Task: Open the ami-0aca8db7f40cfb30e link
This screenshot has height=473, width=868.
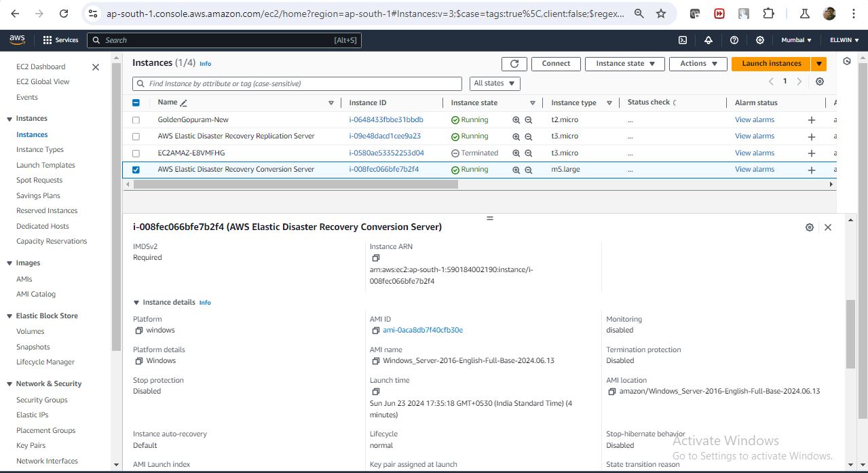Action: pos(422,330)
